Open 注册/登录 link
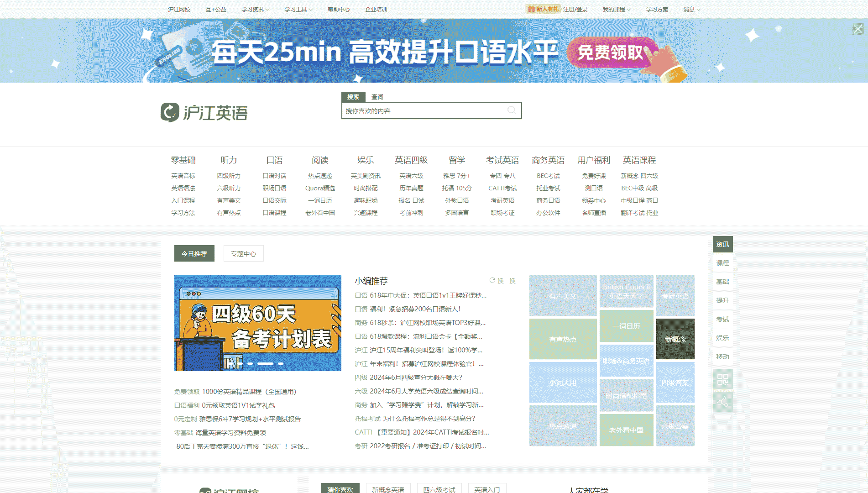 tap(575, 9)
